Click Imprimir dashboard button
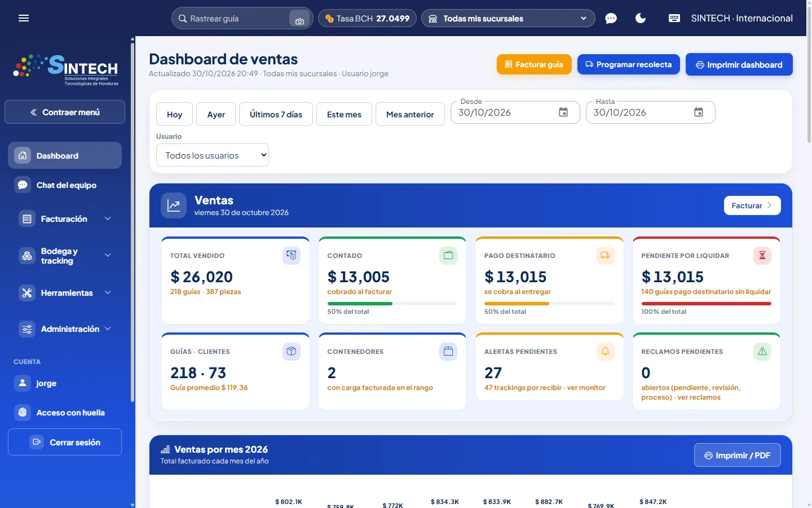This screenshot has width=812, height=508. (739, 65)
